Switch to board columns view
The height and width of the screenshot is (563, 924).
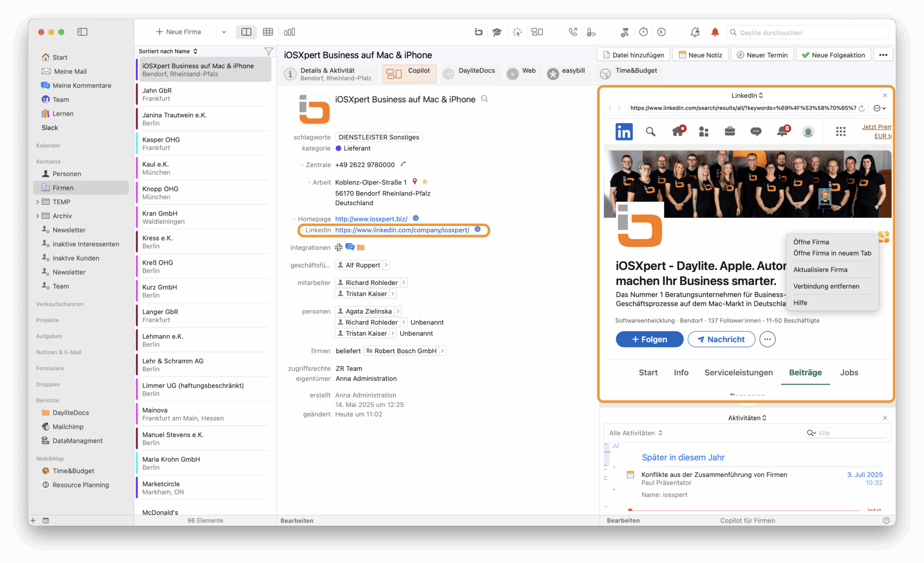(289, 32)
